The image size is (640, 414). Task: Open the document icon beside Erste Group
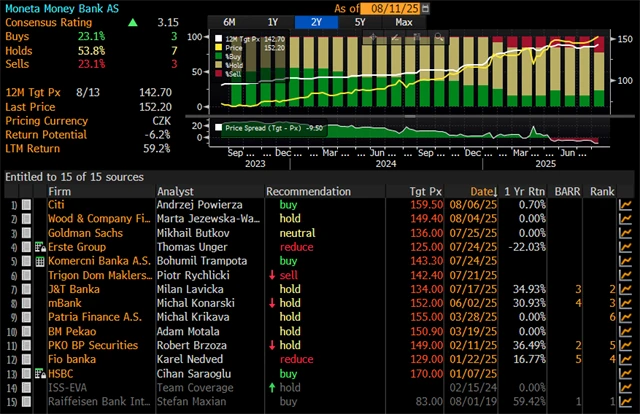pyautogui.click(x=39, y=246)
